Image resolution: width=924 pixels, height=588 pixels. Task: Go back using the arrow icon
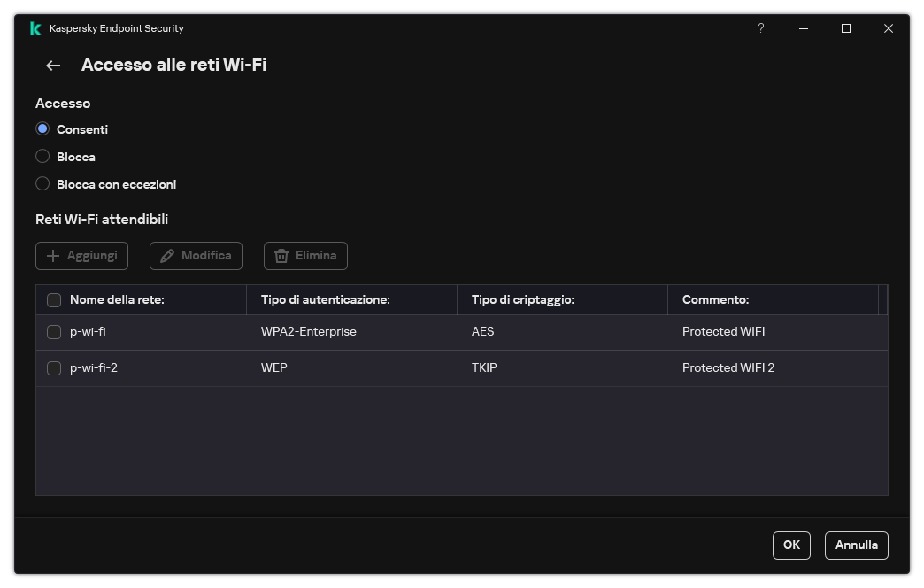[53, 66]
